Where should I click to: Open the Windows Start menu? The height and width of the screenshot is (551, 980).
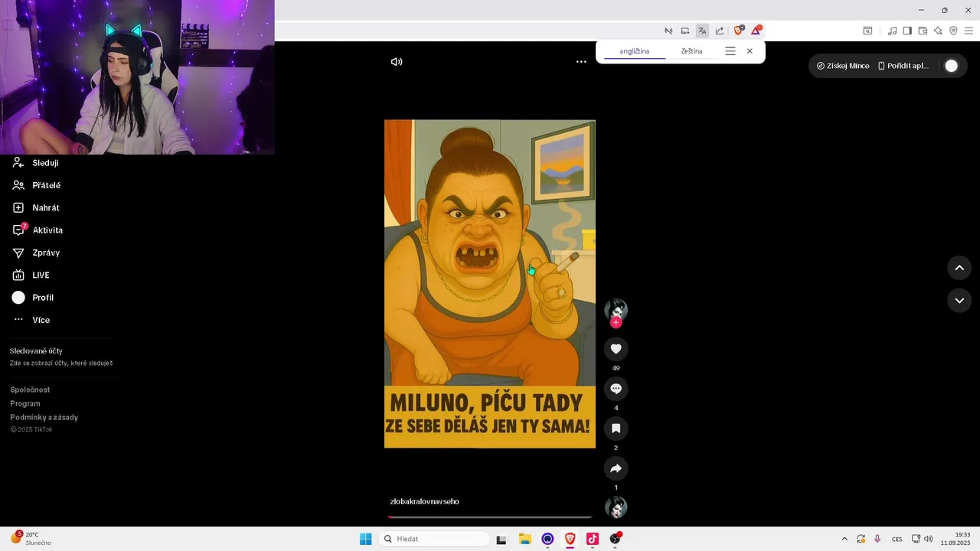(365, 539)
